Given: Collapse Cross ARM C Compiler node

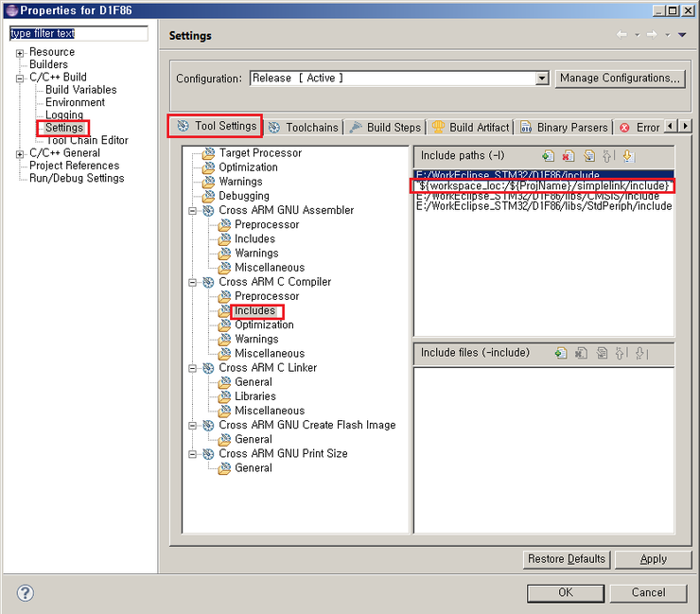Looking at the screenshot, I should 192,282.
